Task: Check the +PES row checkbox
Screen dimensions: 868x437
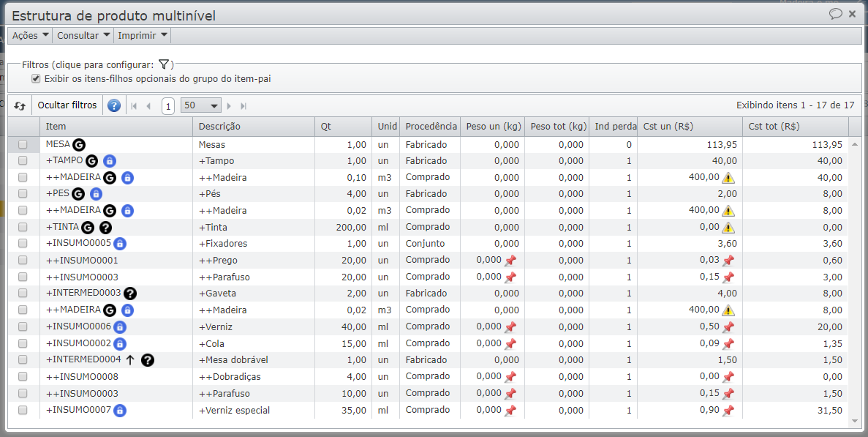Action: click(x=23, y=194)
